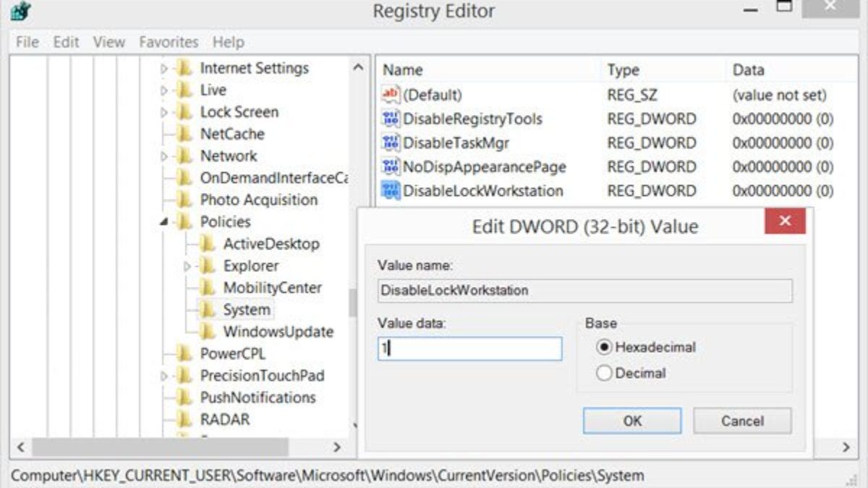This screenshot has width=868, height=488.
Task: Expand the Internet Settings key
Action: (x=164, y=69)
